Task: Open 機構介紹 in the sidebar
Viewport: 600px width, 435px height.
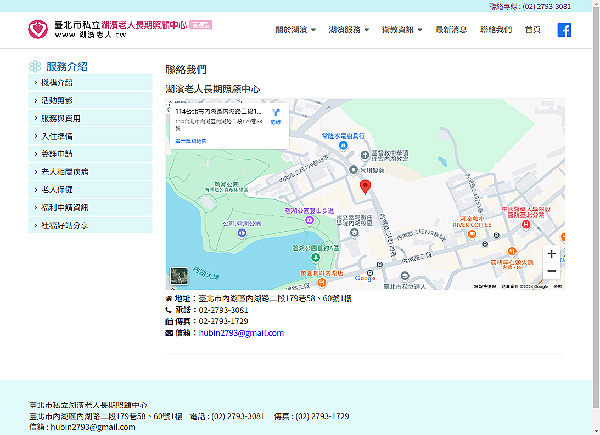Action: 90,82
